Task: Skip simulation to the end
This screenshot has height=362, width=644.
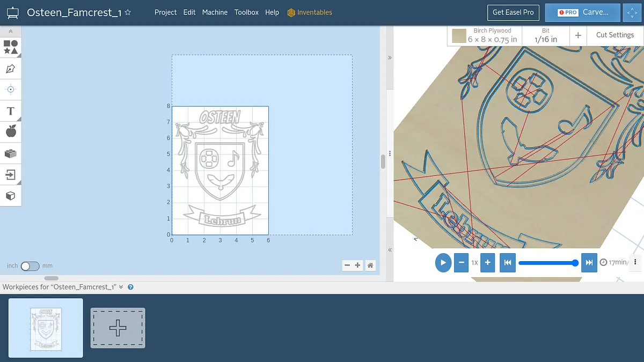Action: pos(589,263)
